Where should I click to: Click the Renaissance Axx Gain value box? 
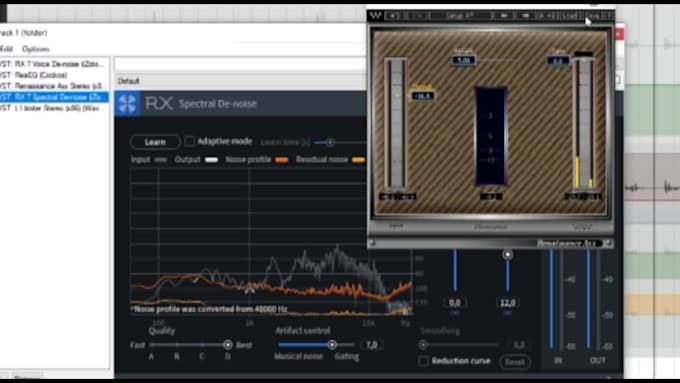[x=558, y=61]
